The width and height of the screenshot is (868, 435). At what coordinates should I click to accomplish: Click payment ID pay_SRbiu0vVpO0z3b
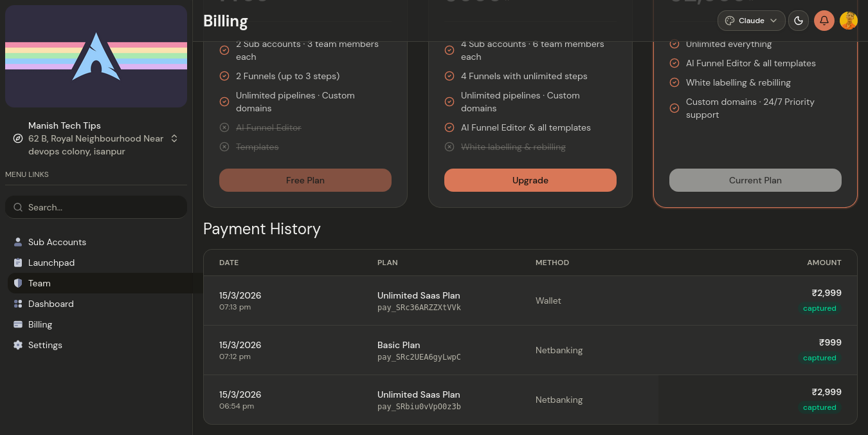tap(419, 407)
